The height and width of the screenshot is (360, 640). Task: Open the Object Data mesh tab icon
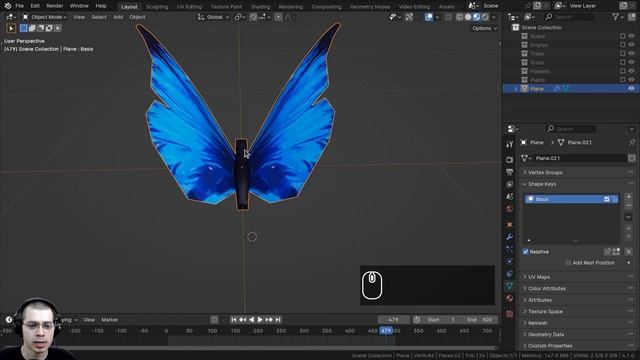pyautogui.click(x=509, y=286)
